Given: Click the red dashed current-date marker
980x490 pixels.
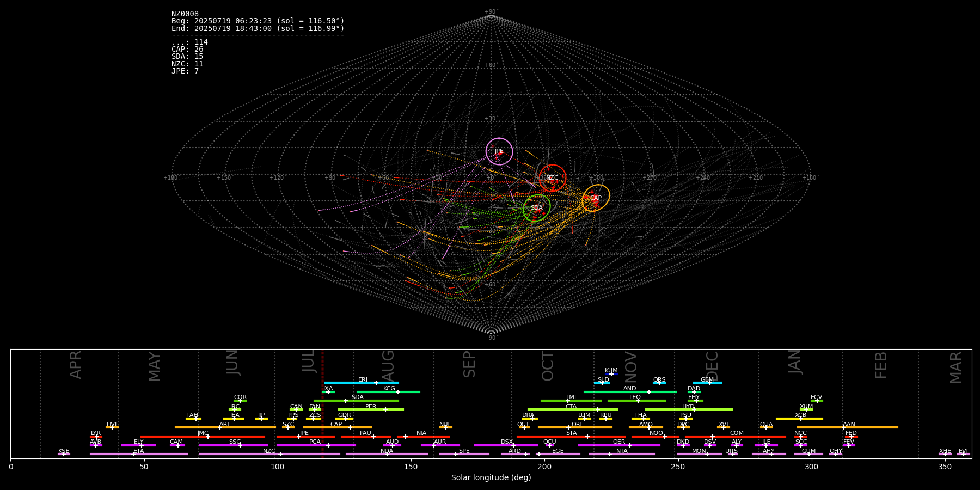Looking at the screenshot, I should point(322,403).
